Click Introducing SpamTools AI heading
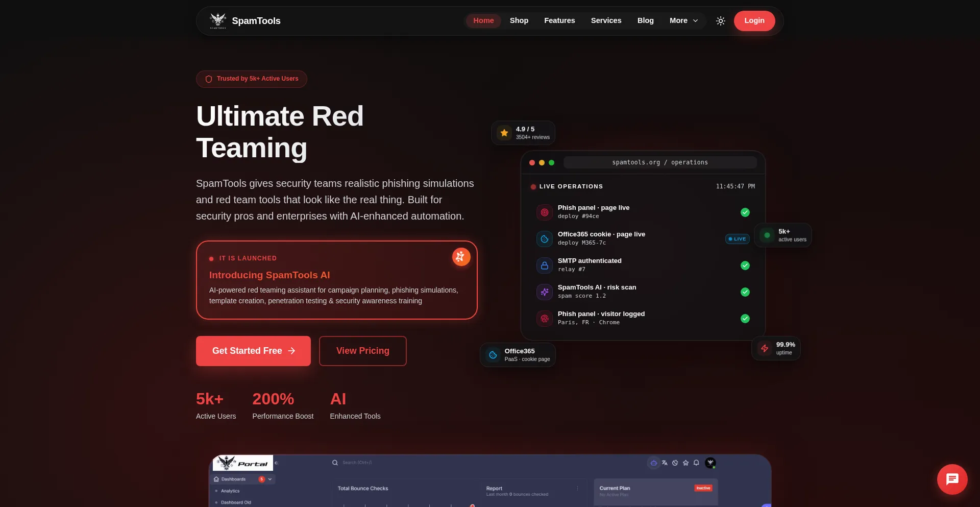 pyautogui.click(x=269, y=275)
